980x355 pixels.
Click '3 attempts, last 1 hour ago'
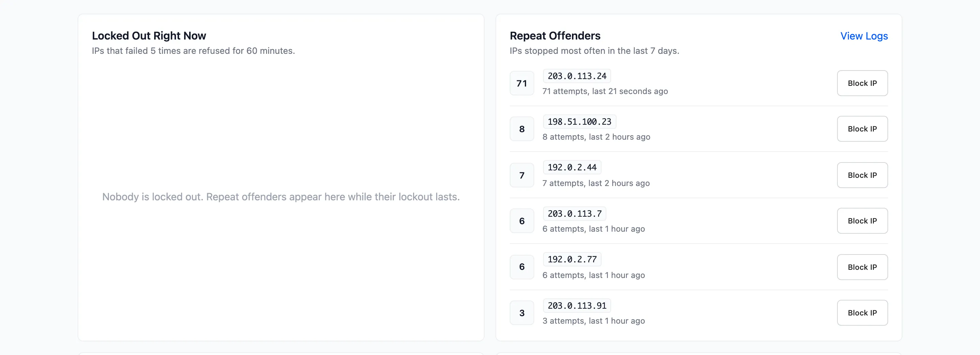[593, 321]
